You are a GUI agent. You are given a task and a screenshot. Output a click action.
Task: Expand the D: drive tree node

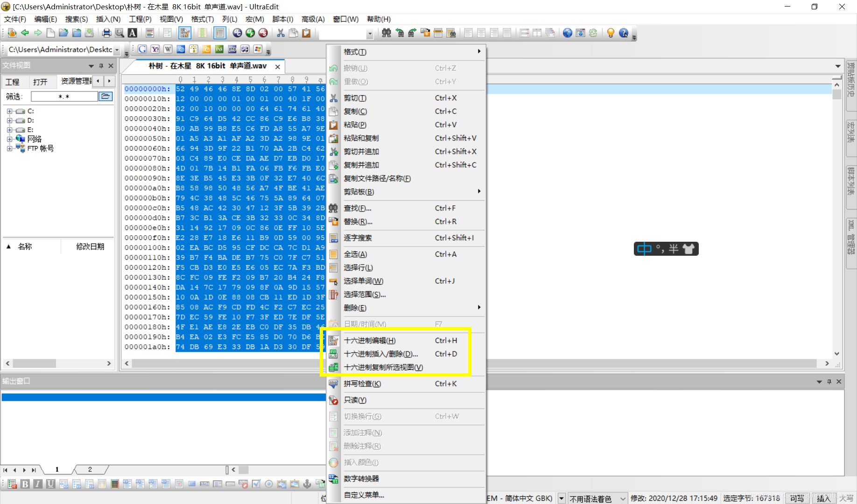pos(9,120)
